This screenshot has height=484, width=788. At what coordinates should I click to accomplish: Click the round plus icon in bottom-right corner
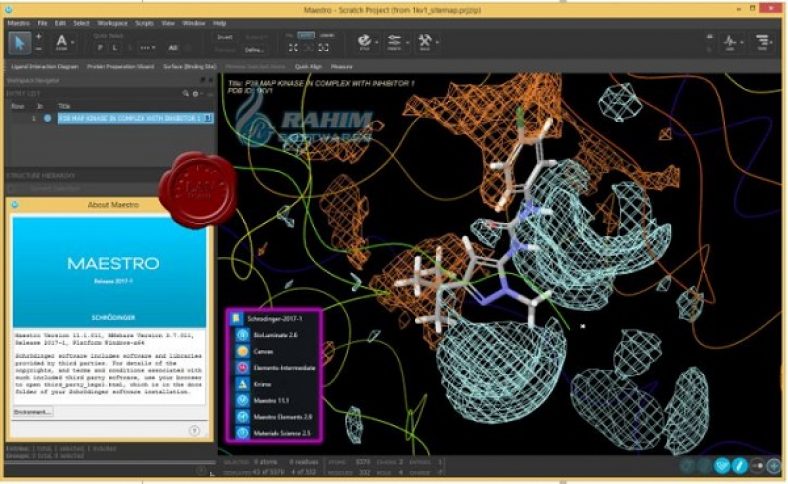pyautogui.click(x=774, y=465)
